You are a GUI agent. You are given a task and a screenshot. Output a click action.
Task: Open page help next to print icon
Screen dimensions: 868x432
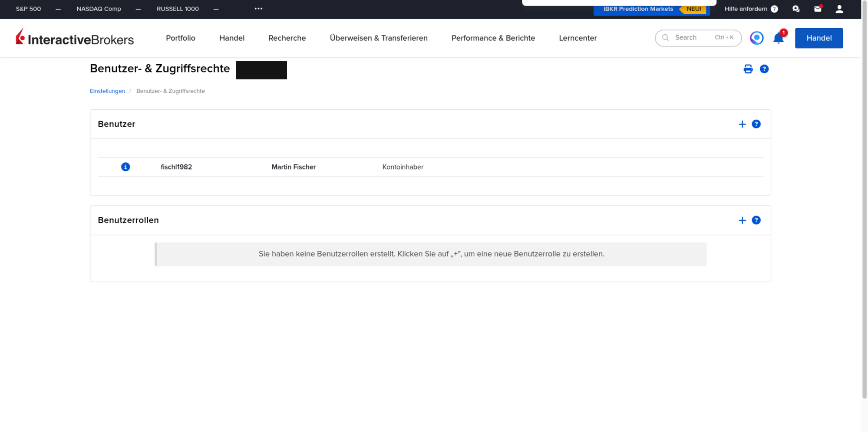click(x=764, y=69)
